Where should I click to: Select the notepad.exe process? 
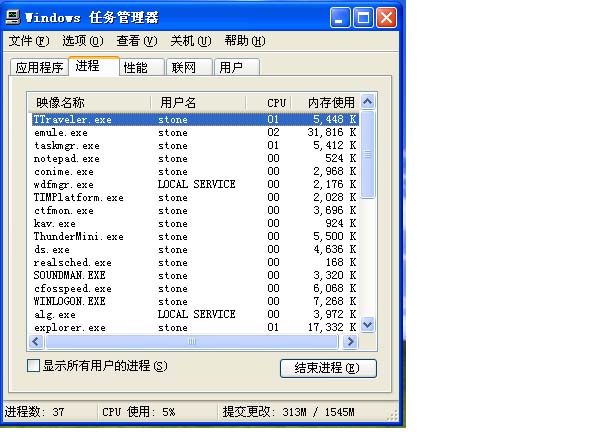coord(195,158)
